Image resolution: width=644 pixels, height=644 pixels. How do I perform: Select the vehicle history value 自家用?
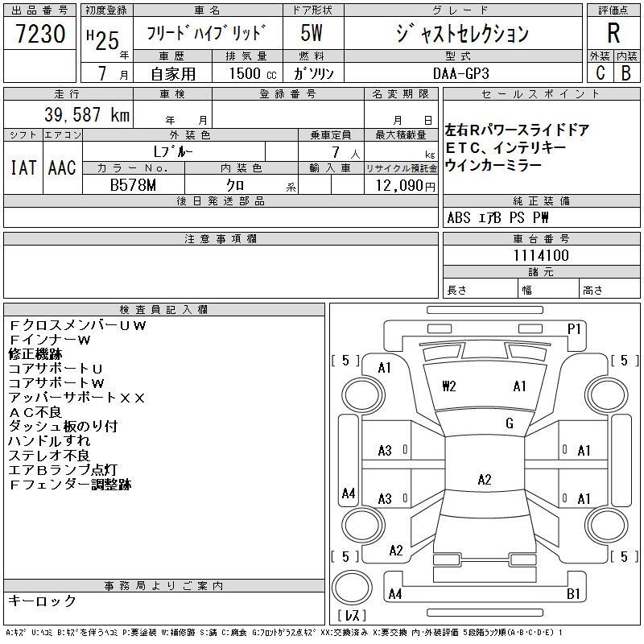tap(173, 74)
